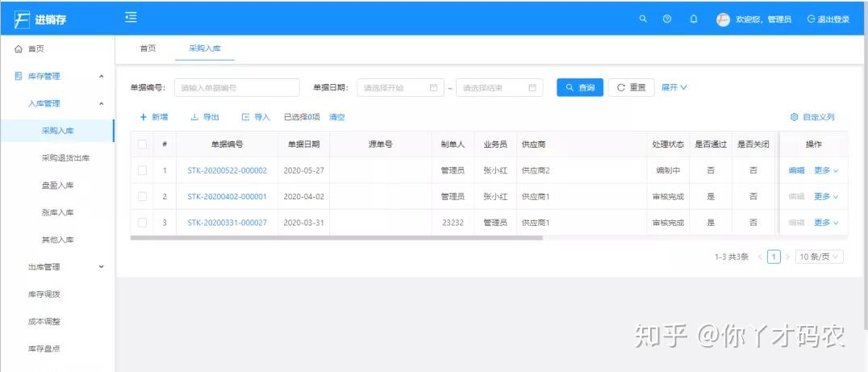Expand filters with 展开 link
This screenshot has height=372, width=868.
(x=674, y=87)
